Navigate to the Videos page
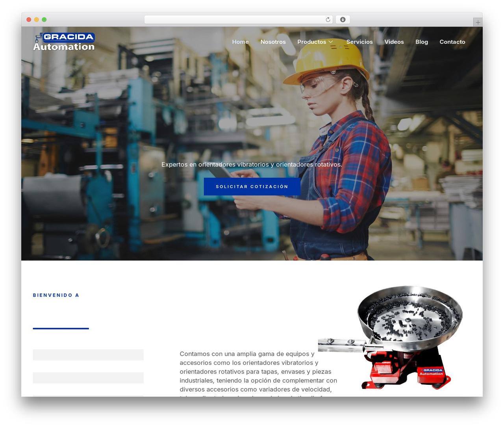Viewport: 504px width, 427px height. tap(394, 42)
